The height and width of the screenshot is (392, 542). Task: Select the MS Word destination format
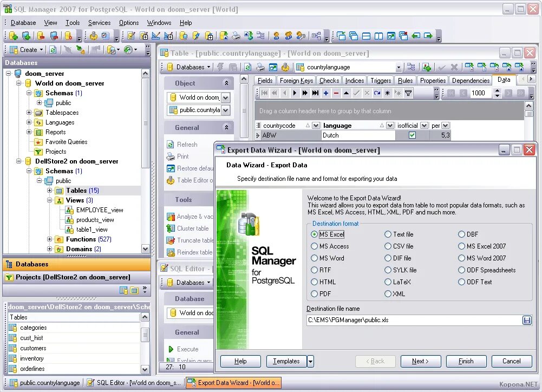point(328,258)
